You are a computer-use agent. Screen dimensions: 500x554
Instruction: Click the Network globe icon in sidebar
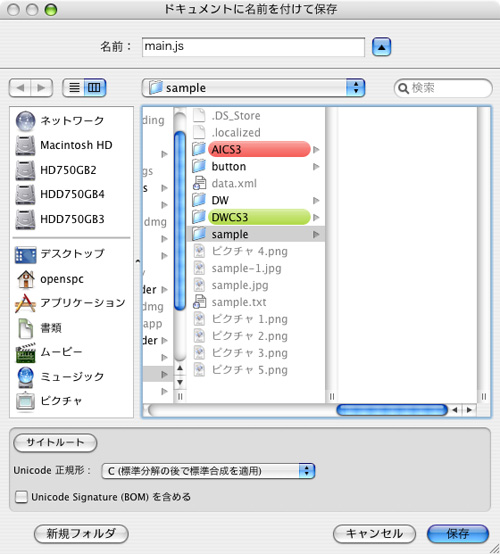[x=25, y=121]
